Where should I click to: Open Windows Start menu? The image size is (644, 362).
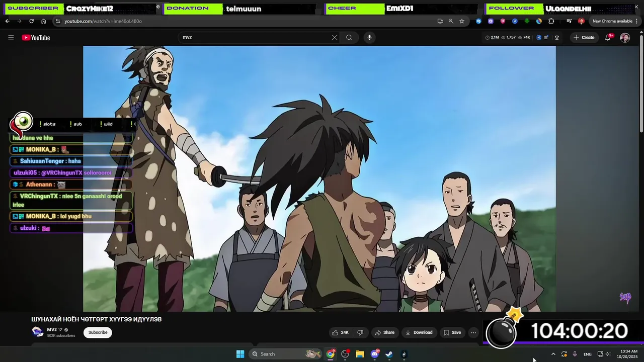click(240, 354)
